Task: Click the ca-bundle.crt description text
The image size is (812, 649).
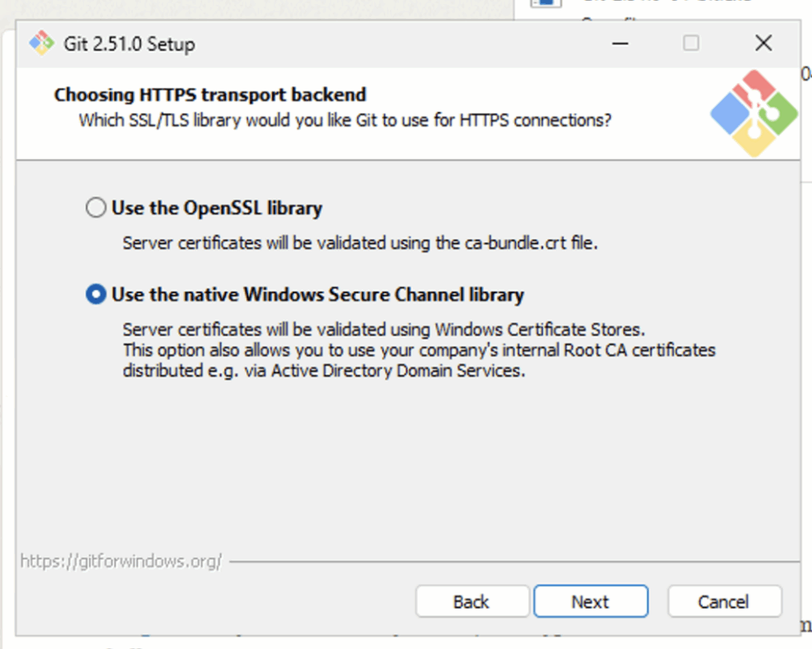Action: pos(359,242)
